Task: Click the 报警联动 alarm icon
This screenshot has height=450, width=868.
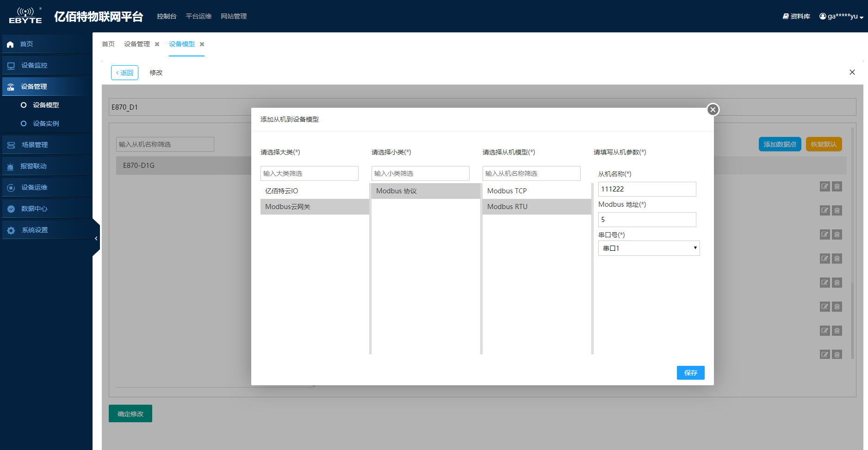Action: (10, 166)
